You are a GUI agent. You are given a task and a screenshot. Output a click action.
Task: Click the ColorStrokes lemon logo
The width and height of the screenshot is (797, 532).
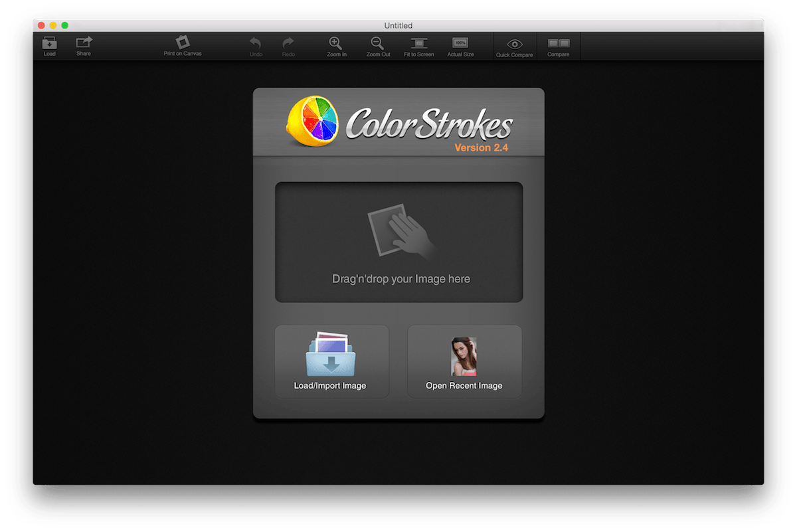point(312,122)
